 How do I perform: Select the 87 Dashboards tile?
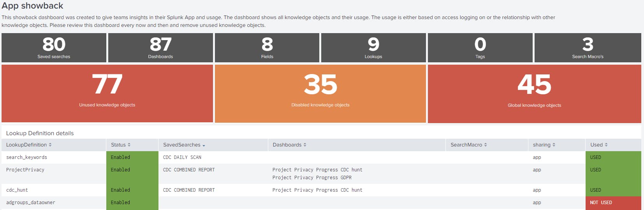[x=160, y=48]
